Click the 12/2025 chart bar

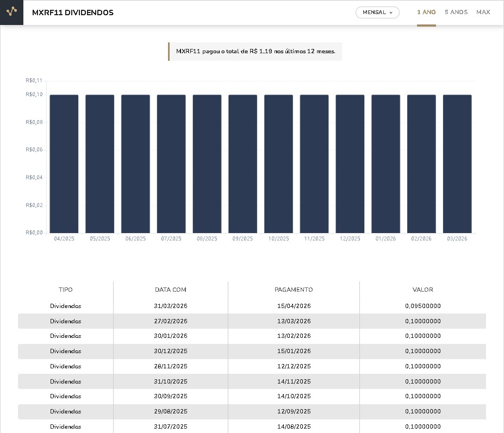[350, 164]
